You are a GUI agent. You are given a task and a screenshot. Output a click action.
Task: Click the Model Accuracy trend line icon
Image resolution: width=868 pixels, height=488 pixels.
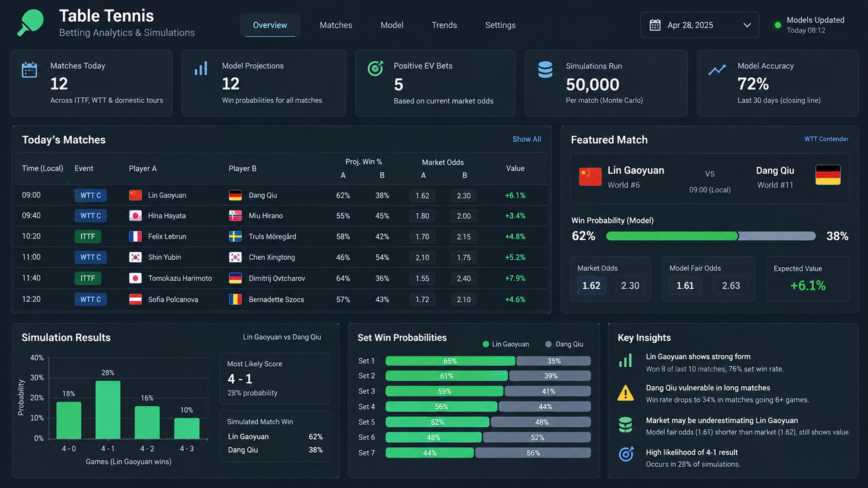[x=717, y=69]
